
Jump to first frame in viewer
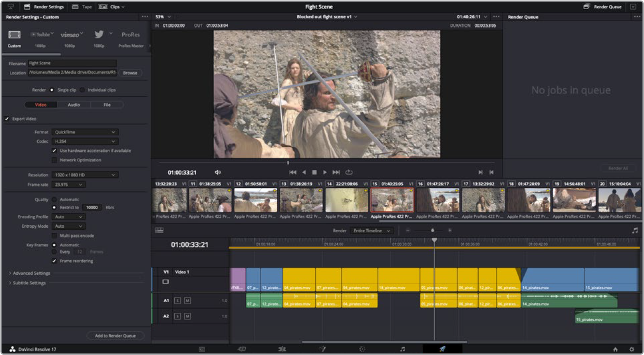(x=293, y=172)
